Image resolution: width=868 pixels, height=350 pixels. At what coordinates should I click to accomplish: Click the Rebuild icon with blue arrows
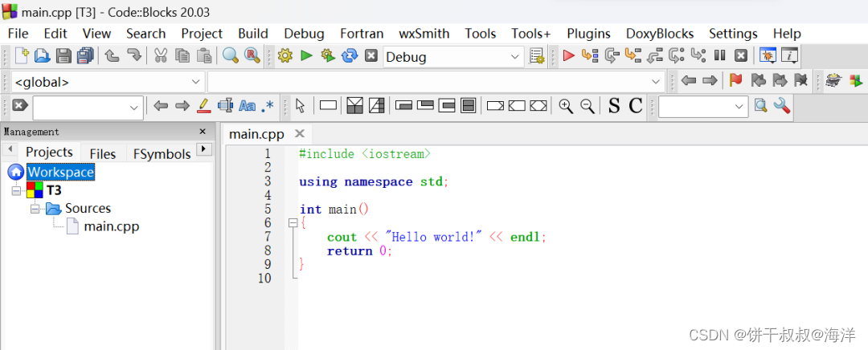(350, 55)
